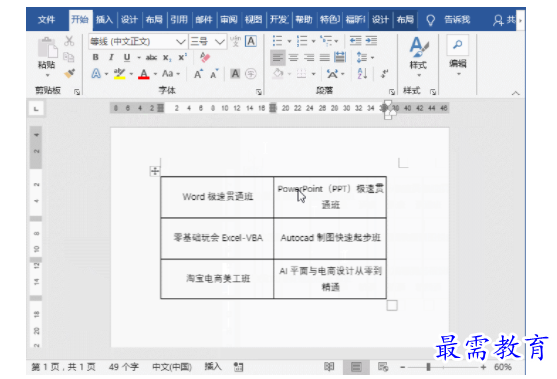Screen dimensions: 557x379
Task: Open the font dialog launcher
Action: click(x=259, y=92)
